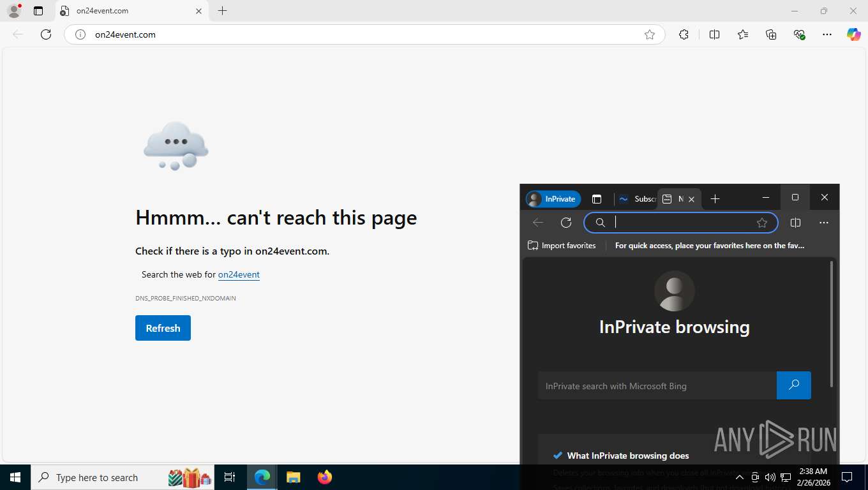The image size is (868, 490).
Task: Go back in main Edge window
Action: pyautogui.click(x=18, y=34)
